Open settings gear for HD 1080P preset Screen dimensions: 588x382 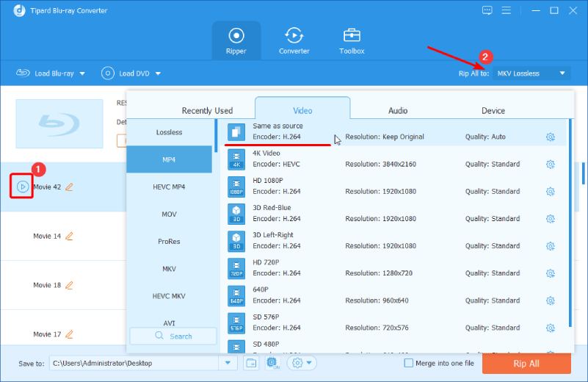(550, 192)
